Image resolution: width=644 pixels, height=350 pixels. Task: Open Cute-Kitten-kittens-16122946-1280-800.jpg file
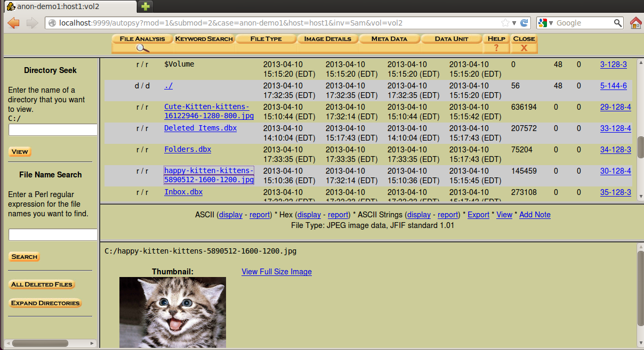click(x=209, y=111)
